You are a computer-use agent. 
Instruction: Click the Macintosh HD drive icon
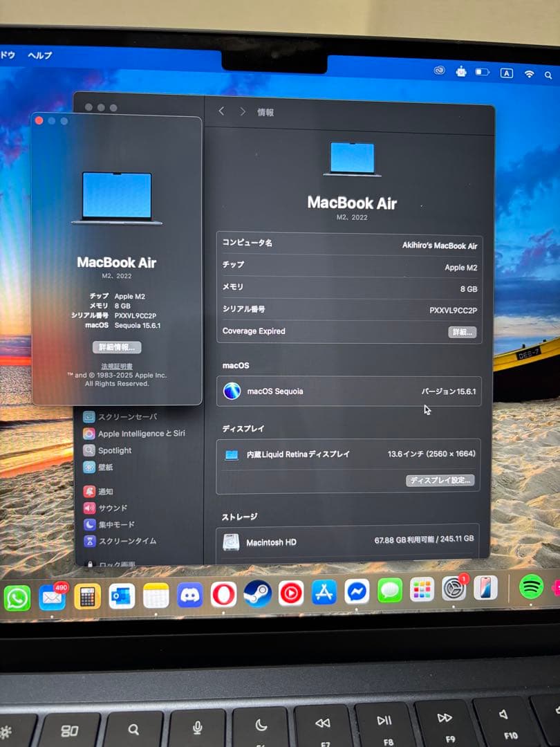[x=232, y=542]
